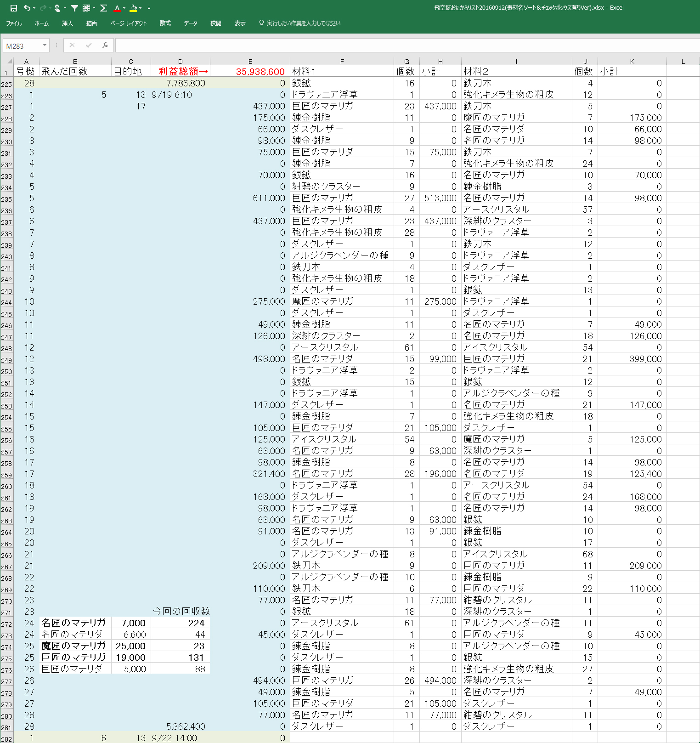
Task: Open the font color dropdown arrow
Action: tap(125, 8)
